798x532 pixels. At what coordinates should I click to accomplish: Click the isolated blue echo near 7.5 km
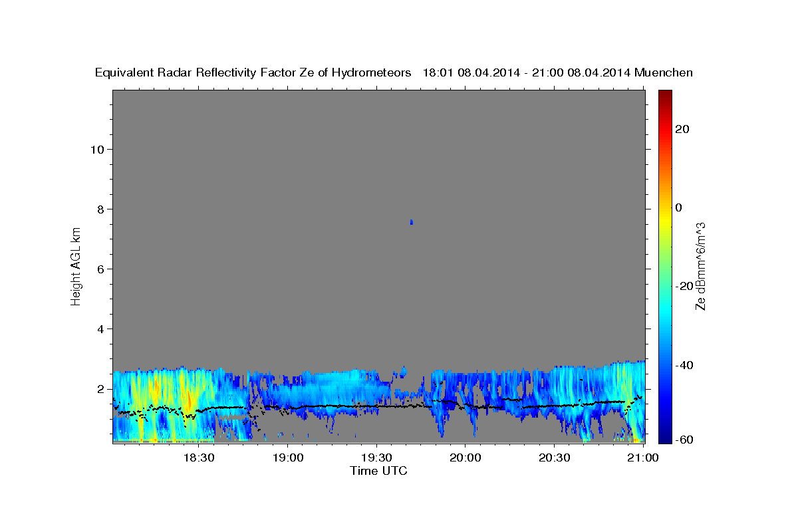(412, 222)
